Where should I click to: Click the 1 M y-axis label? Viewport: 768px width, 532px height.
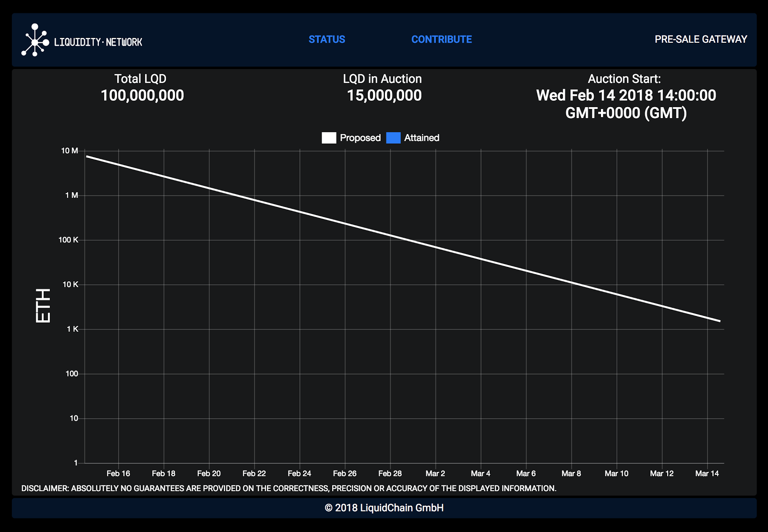(x=72, y=195)
